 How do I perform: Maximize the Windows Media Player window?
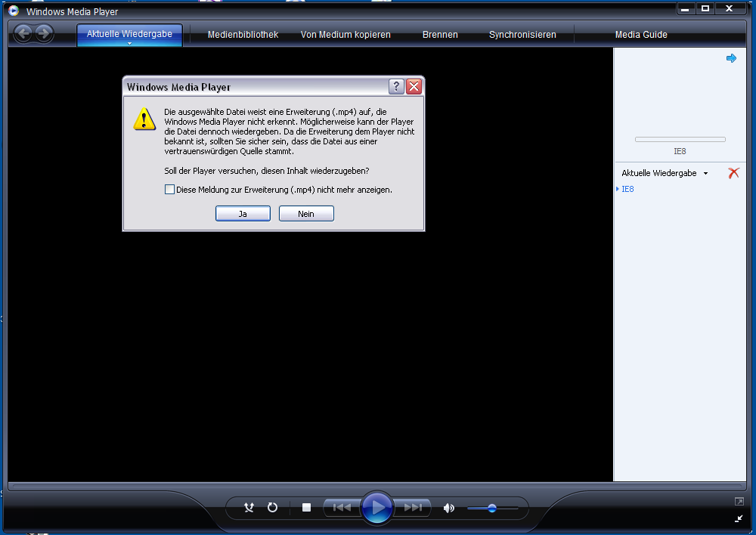[705, 8]
